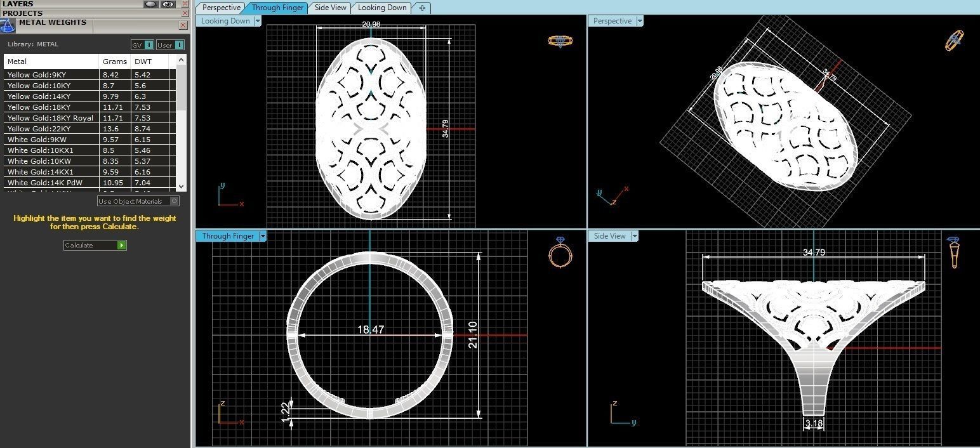Image resolution: width=980 pixels, height=448 pixels.
Task: Click the Grams column header
Action: tap(115, 62)
